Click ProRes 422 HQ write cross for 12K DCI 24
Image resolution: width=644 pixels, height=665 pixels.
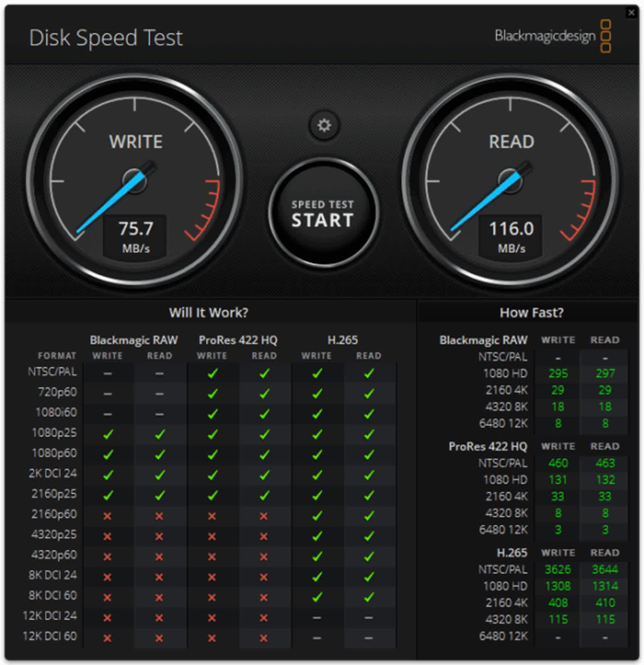pyautogui.click(x=212, y=618)
